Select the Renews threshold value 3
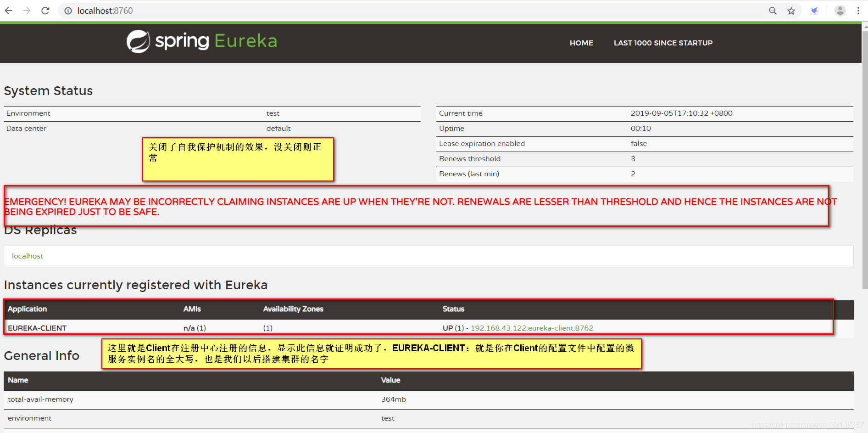Viewport: 868px width, 433px height. click(x=633, y=159)
